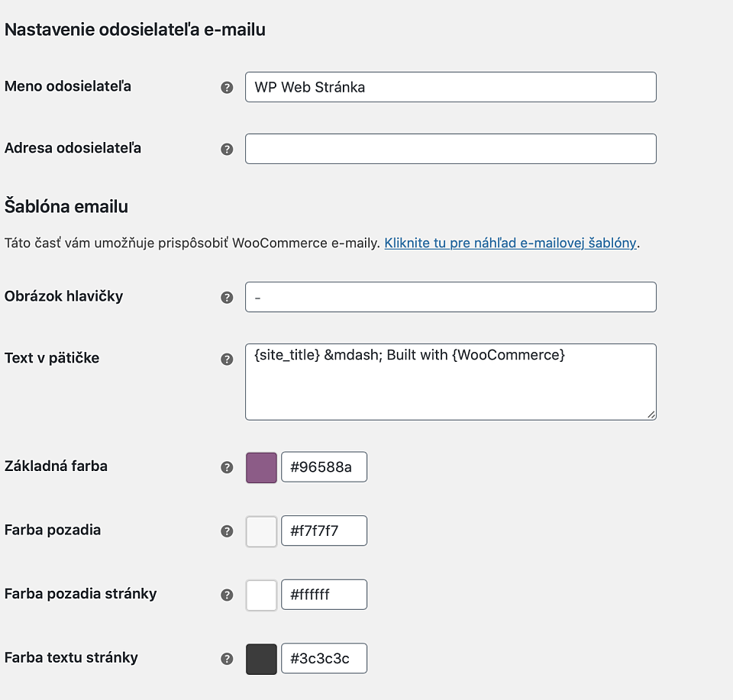Open the white Farba pozadia stránky swatch
This screenshot has width=733, height=700.
pyautogui.click(x=261, y=595)
